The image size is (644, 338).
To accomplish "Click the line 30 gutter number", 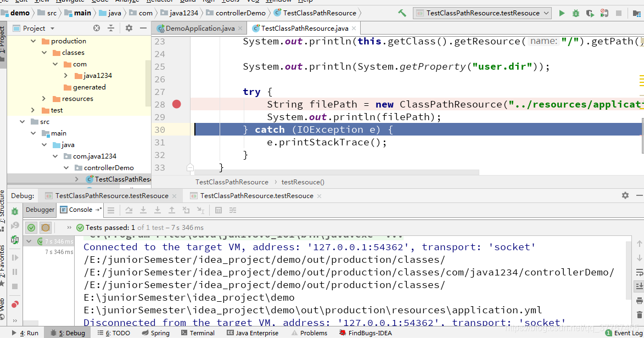I will pyautogui.click(x=160, y=130).
